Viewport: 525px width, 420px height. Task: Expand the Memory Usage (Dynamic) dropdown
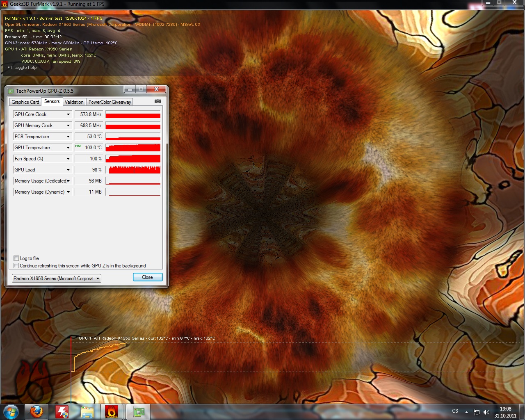68,192
